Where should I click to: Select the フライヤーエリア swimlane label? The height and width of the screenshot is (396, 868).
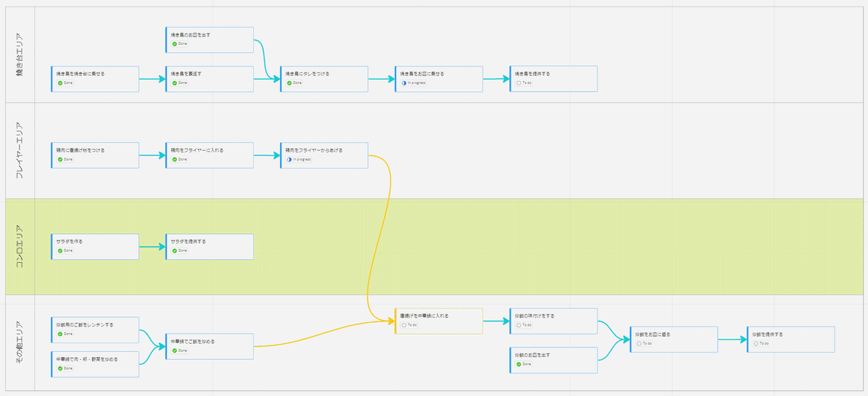20,151
